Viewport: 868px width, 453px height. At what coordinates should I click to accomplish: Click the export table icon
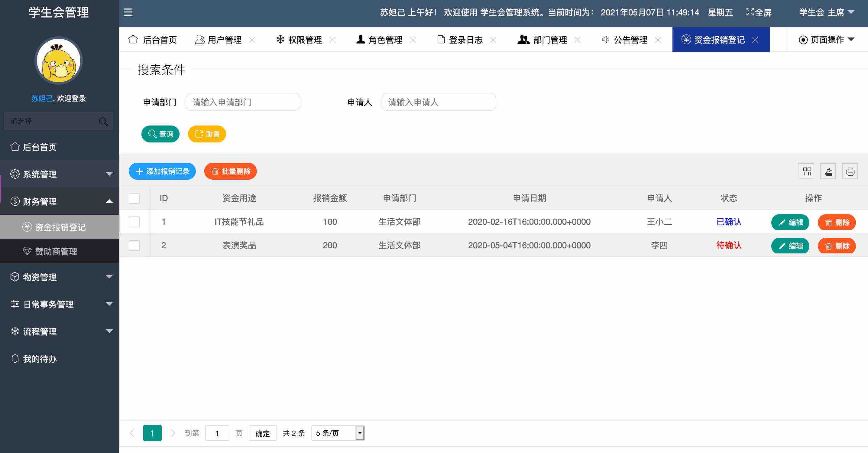829,171
